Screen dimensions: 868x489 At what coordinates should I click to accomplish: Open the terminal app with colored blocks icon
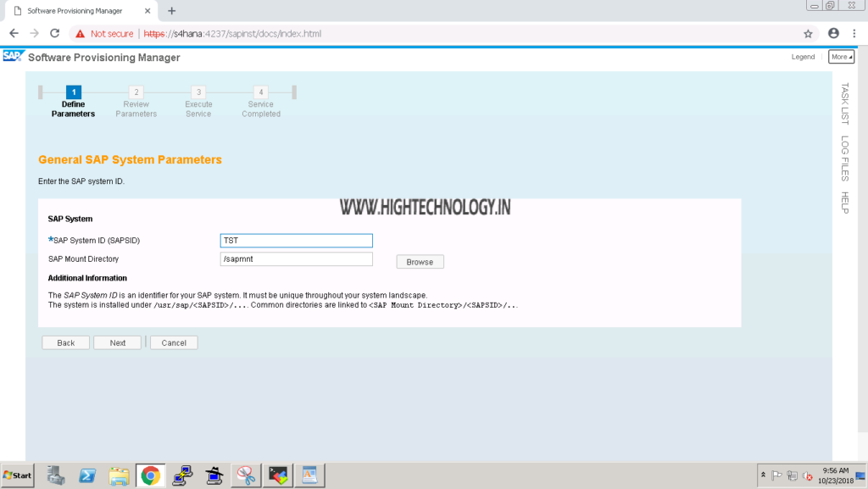pyautogui.click(x=278, y=475)
